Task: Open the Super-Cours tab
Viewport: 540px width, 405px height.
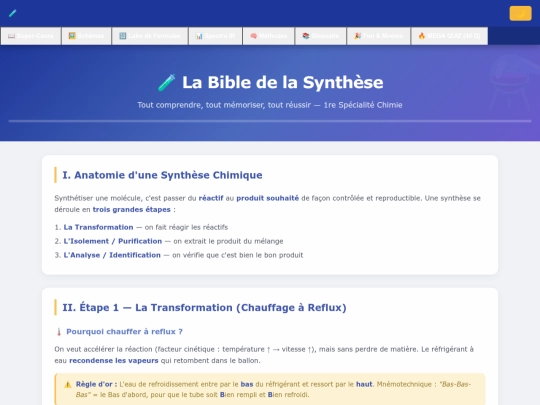Action: click(31, 36)
